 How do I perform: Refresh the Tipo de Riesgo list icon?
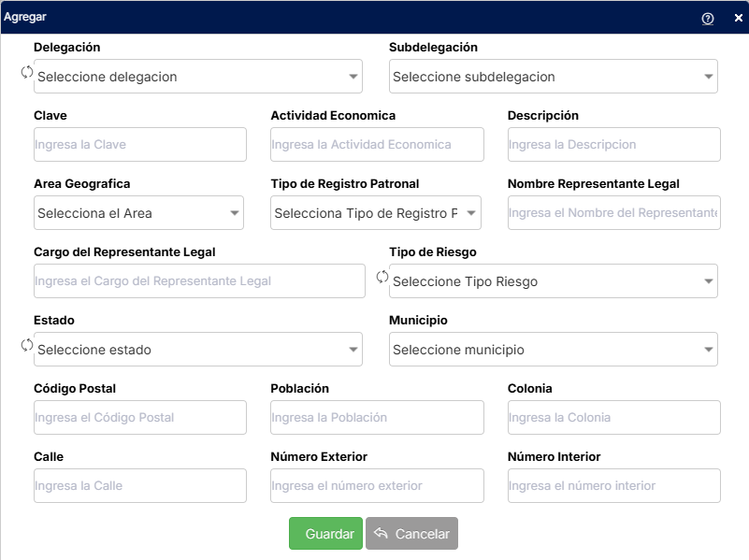click(x=382, y=277)
